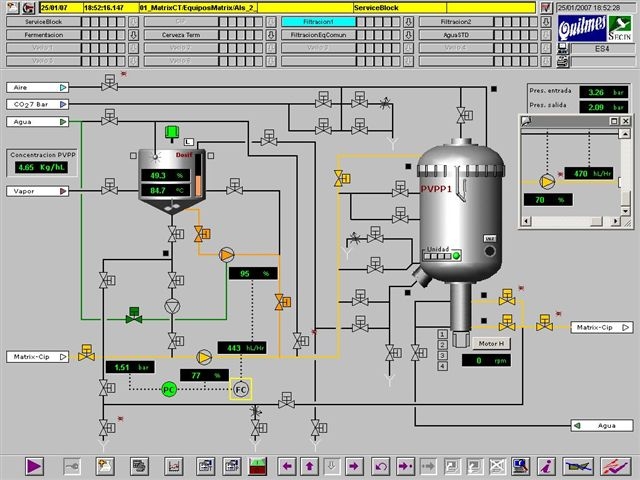Expand the Filtracion1 down-arrow button
This screenshot has width=640, height=480.
click(x=408, y=22)
